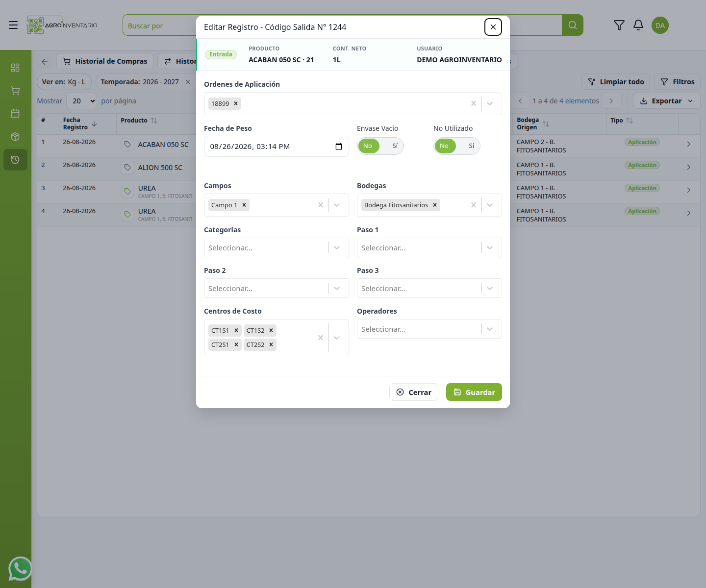Remove the Bodega Fitosanitarios tag

435,205
